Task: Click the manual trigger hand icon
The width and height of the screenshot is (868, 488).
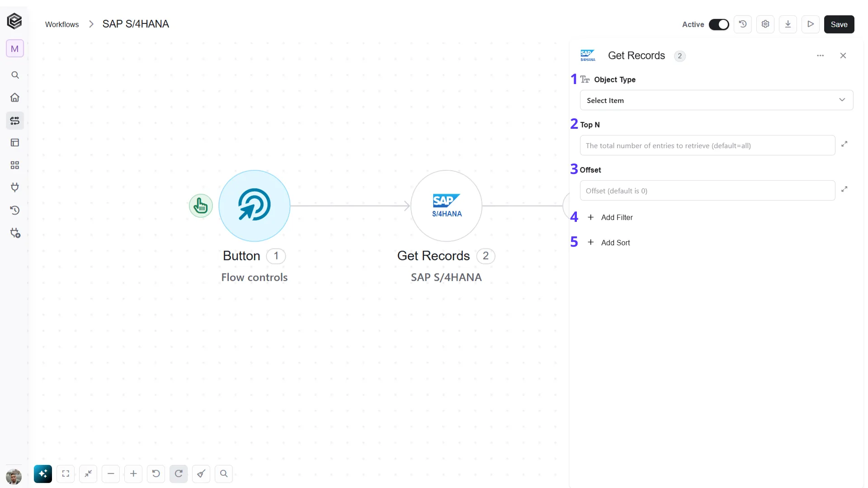Action: 201,206
